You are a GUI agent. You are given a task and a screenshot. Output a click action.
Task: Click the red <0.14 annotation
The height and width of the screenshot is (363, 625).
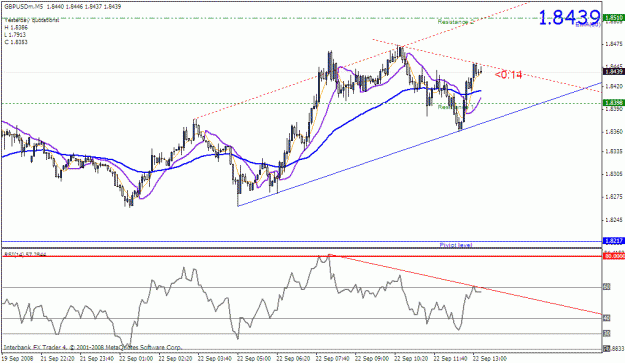click(x=508, y=75)
